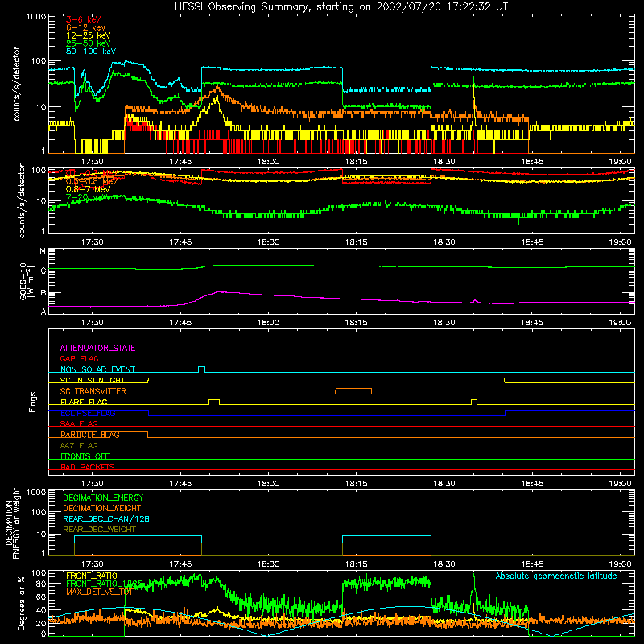The width and height of the screenshot is (644, 644).
Task: Click the Absolute geomagnetic latitude label
Action: coord(556,576)
